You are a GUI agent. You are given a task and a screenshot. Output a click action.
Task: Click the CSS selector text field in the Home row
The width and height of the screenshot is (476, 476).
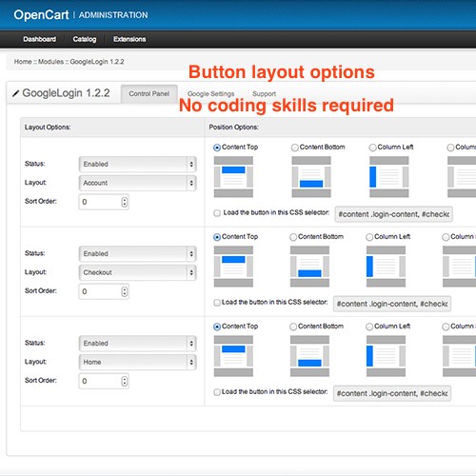pyautogui.click(x=392, y=393)
